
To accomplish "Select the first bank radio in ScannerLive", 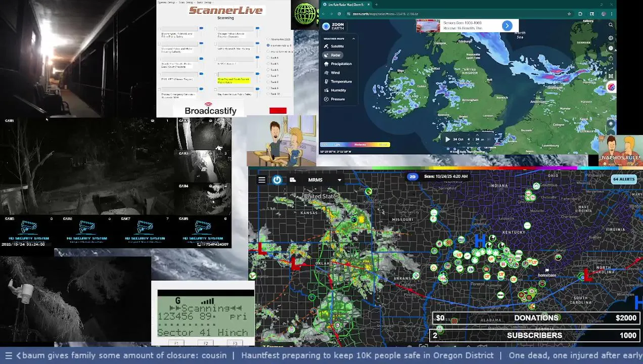I will (x=268, y=39).
